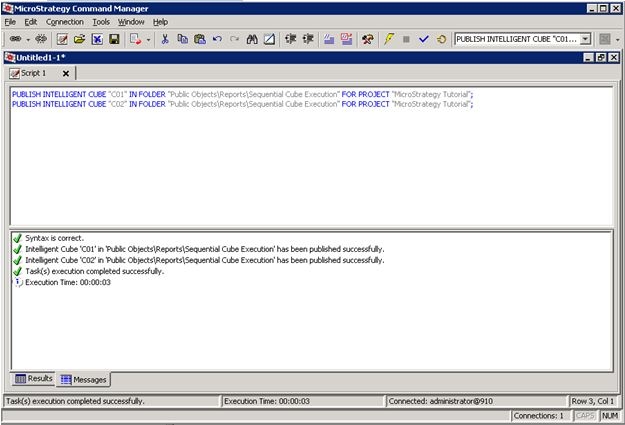Check syntax with the blue checkmark icon
Viewport: 625px width, 425px height.
(423, 39)
